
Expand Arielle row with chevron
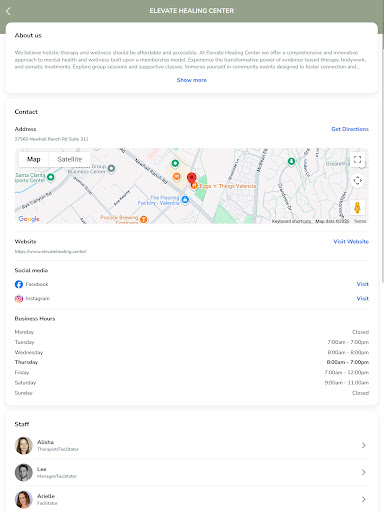[364, 499]
